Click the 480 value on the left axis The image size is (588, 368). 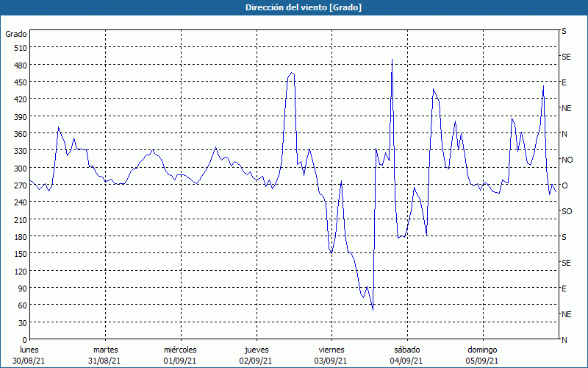21,66
